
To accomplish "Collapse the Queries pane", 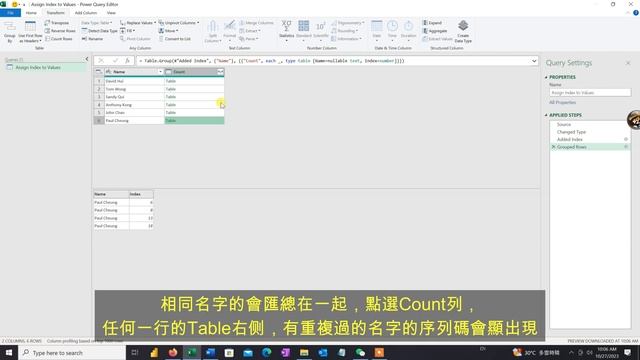I will tap(87, 60).
